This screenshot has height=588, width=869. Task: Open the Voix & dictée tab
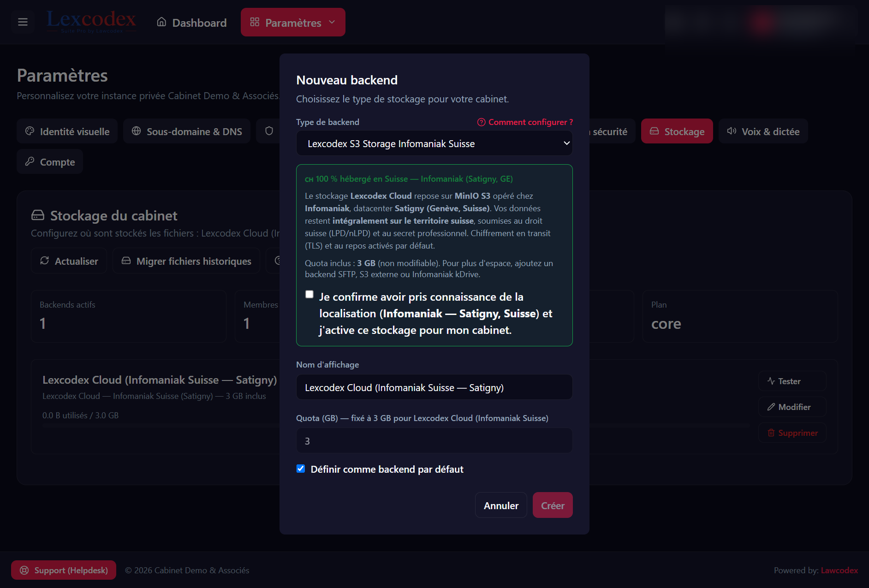pos(763,131)
